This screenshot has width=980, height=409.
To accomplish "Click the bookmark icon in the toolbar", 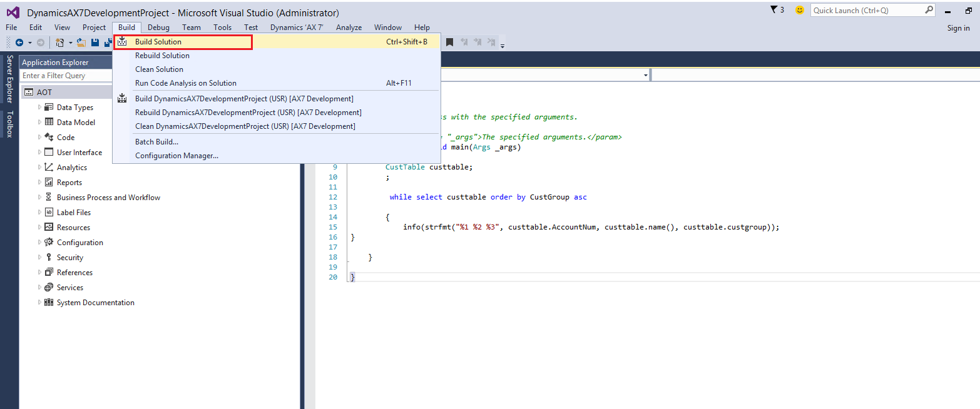I will [x=449, y=43].
